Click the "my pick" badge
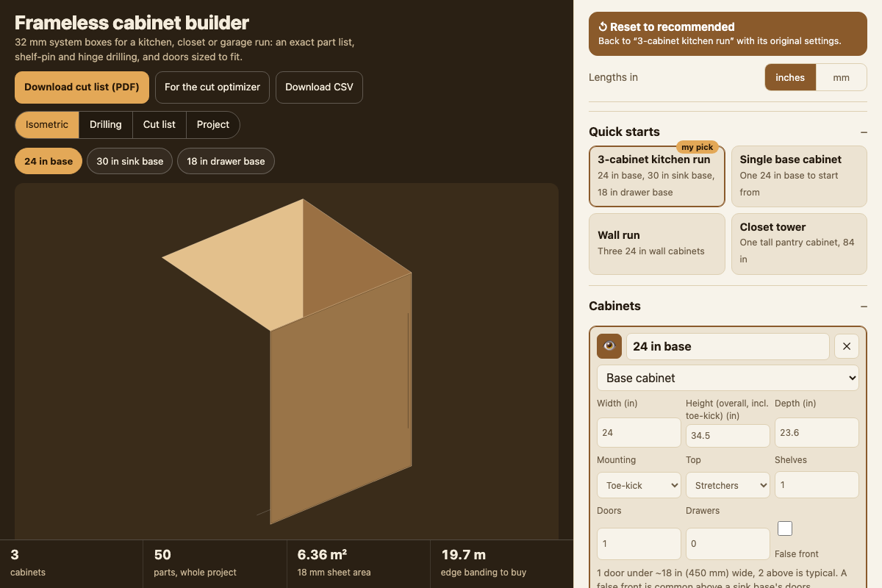 pos(698,147)
